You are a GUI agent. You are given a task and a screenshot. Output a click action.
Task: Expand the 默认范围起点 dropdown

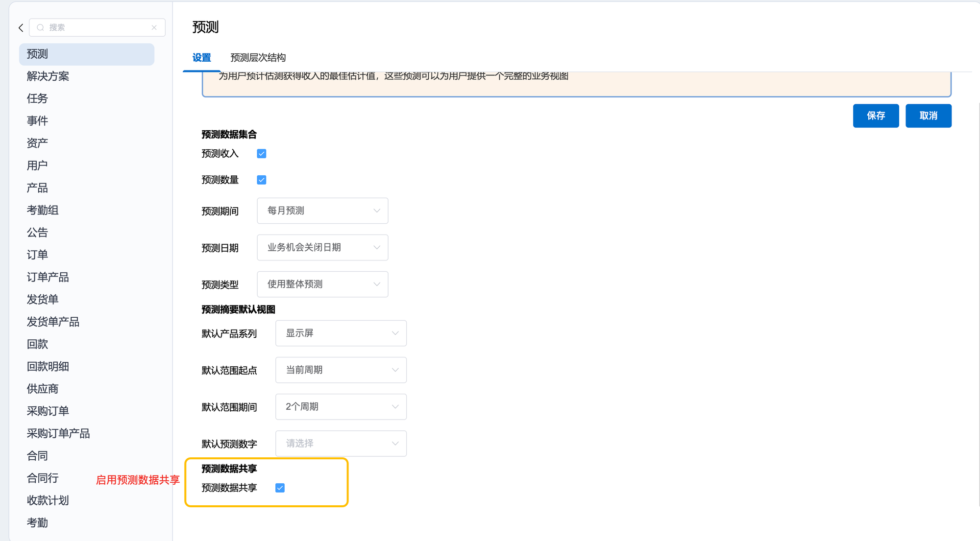341,370
